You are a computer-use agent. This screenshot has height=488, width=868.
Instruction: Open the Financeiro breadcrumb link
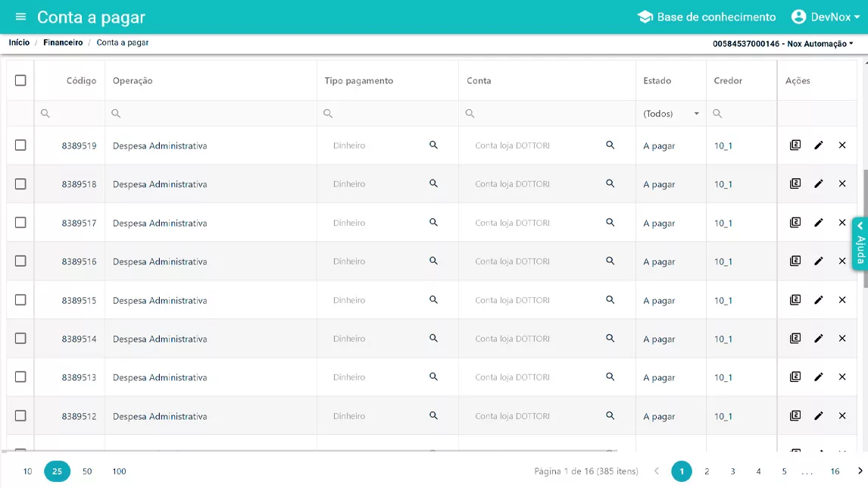63,42
